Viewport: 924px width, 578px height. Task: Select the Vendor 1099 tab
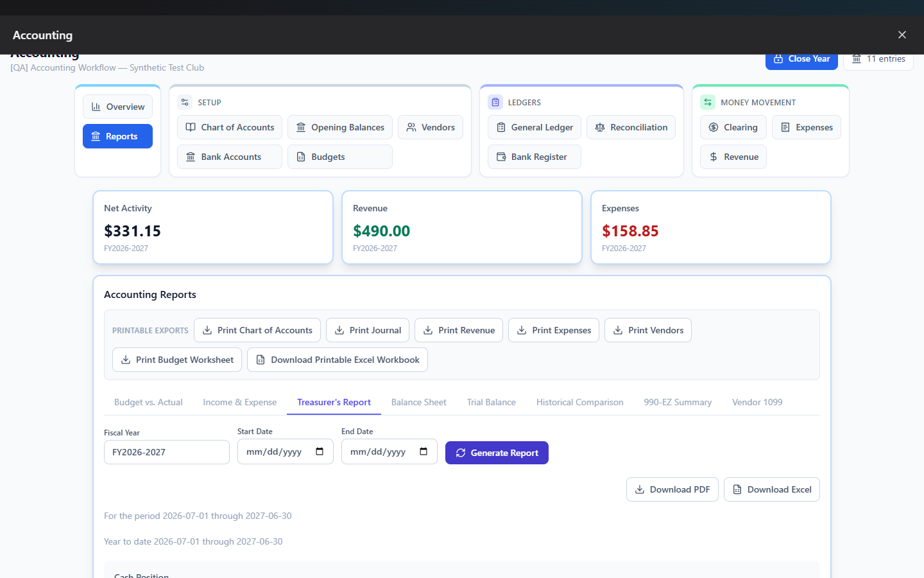coord(757,402)
